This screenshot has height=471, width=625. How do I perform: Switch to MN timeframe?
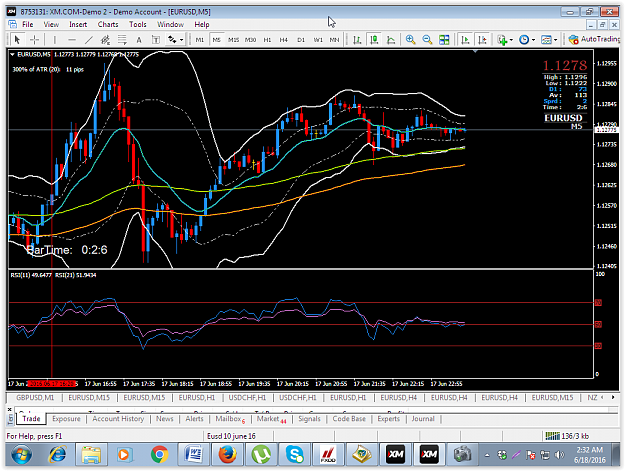[334, 39]
